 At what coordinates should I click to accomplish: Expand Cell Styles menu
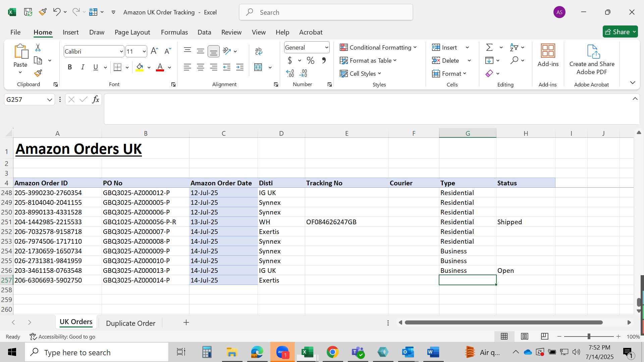pyautogui.click(x=361, y=73)
